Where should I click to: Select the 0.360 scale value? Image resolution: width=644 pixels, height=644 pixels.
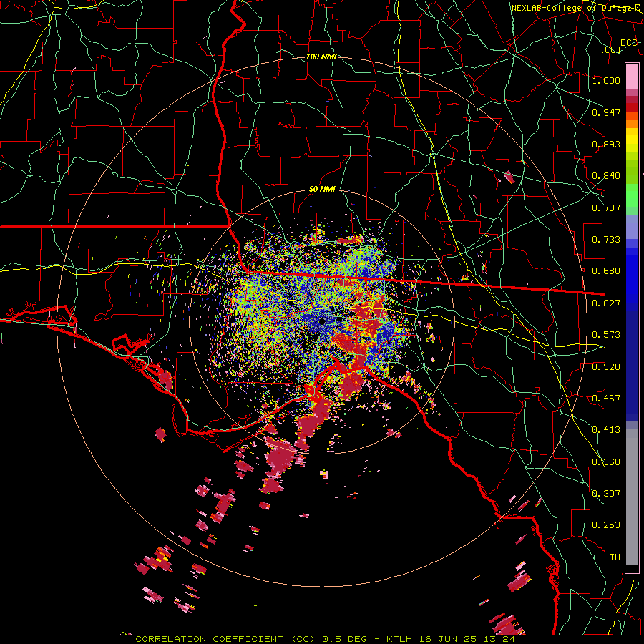tap(606, 462)
